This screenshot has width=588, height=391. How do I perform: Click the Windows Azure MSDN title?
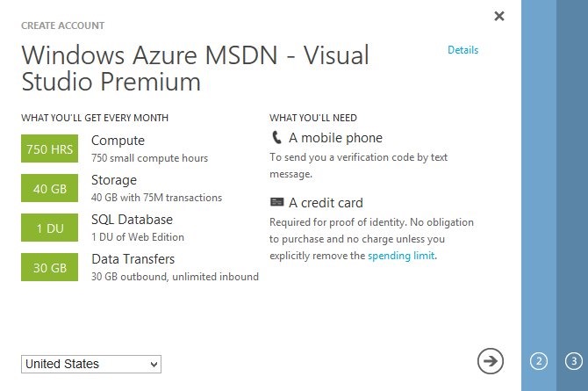195,68
